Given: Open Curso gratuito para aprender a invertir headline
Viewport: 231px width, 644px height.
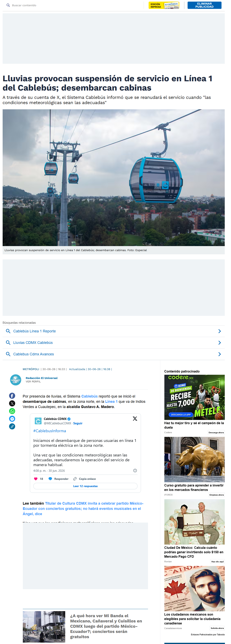Looking at the screenshot, I should 194,487.
